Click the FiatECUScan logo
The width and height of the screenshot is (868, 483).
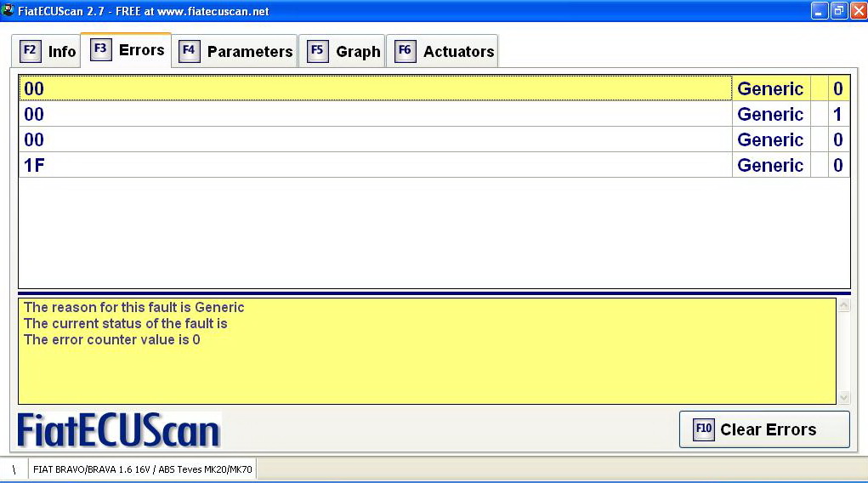119,429
